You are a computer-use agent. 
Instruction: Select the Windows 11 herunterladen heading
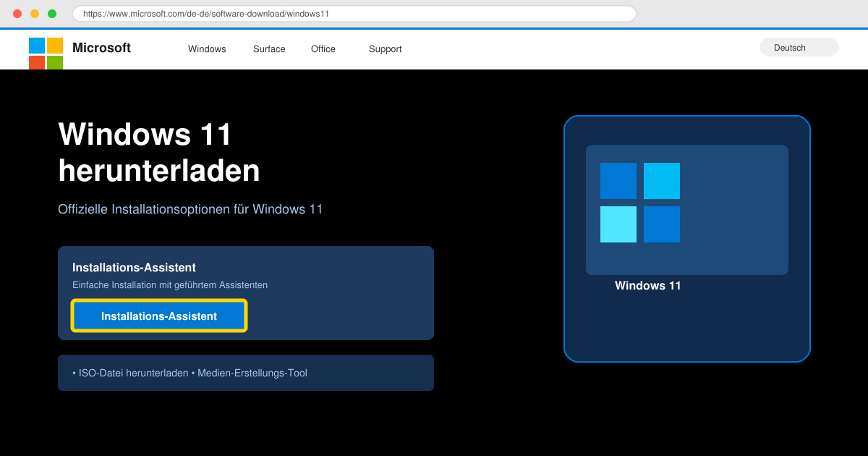coord(159,152)
